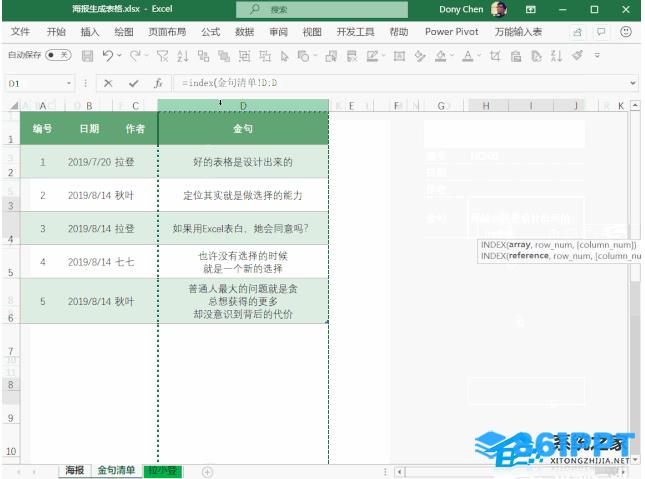Open the 页面布局 ribbon tab

(x=167, y=32)
